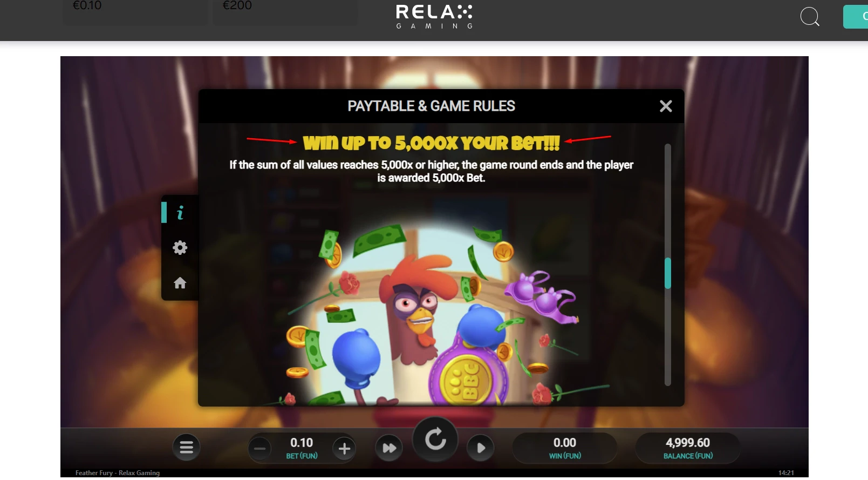Click the home icon in side panel
The width and height of the screenshot is (868, 480).
(180, 283)
